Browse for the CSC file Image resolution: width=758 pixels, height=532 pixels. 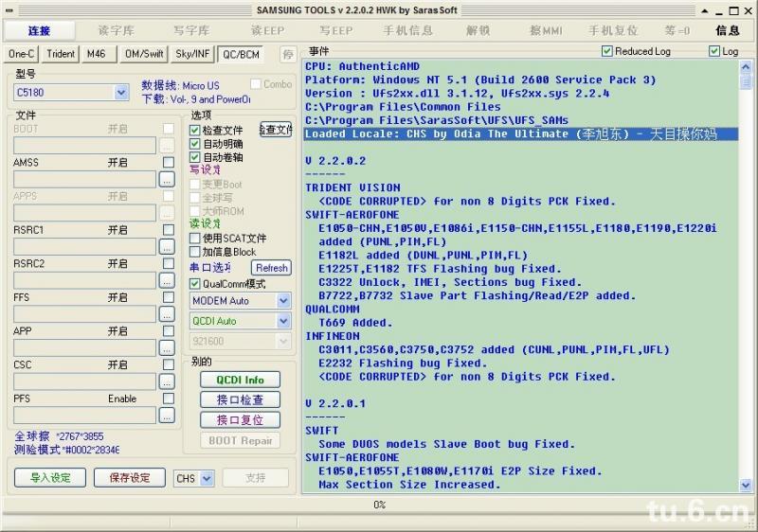[x=167, y=381]
